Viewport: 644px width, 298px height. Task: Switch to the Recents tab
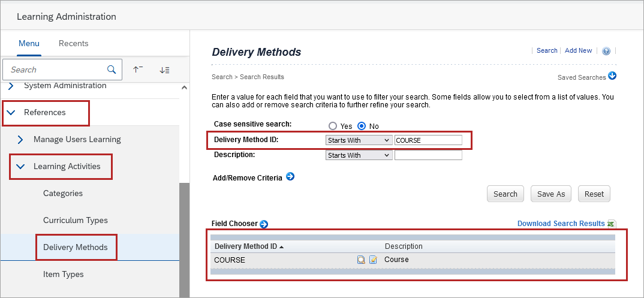pyautogui.click(x=73, y=43)
